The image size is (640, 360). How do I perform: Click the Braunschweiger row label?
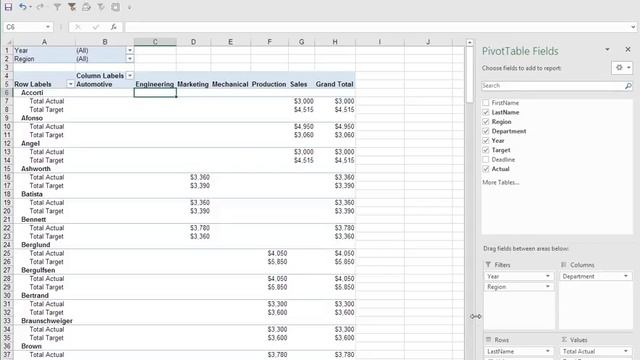coord(47,321)
